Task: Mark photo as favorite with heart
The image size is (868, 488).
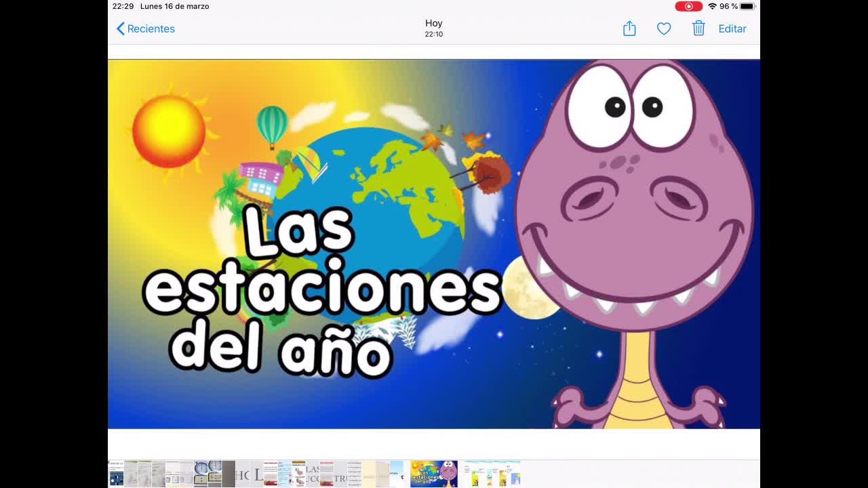Action: coord(664,28)
